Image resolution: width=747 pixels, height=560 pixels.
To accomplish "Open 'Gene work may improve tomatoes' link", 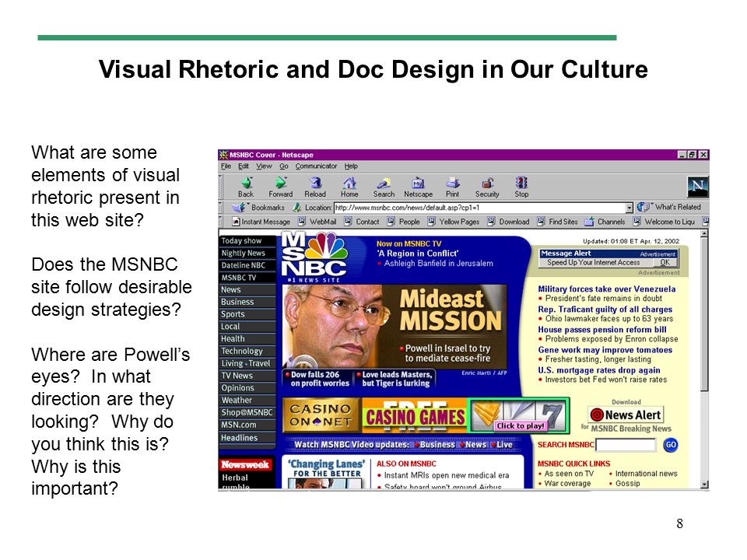I will point(605,350).
